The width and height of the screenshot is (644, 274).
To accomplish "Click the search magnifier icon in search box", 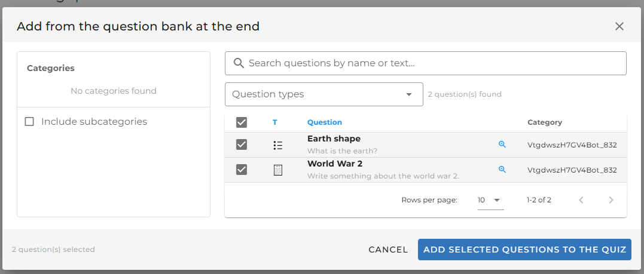I will (239, 63).
